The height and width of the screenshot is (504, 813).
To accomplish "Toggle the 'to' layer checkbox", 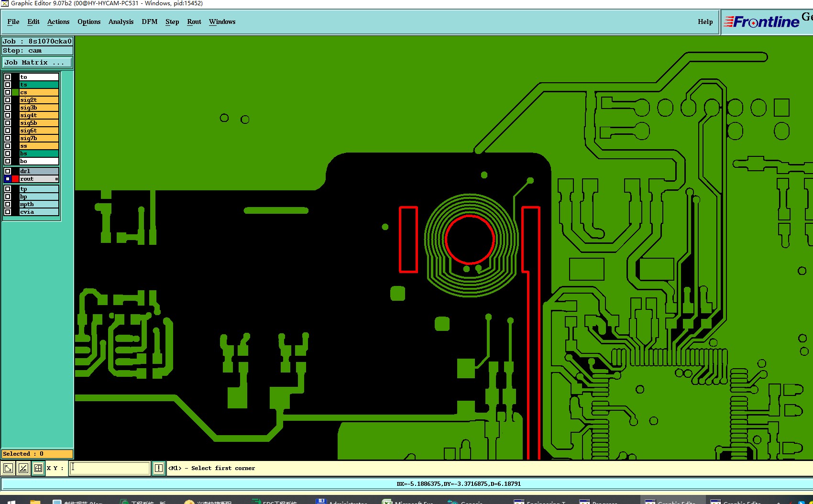I will [x=8, y=77].
